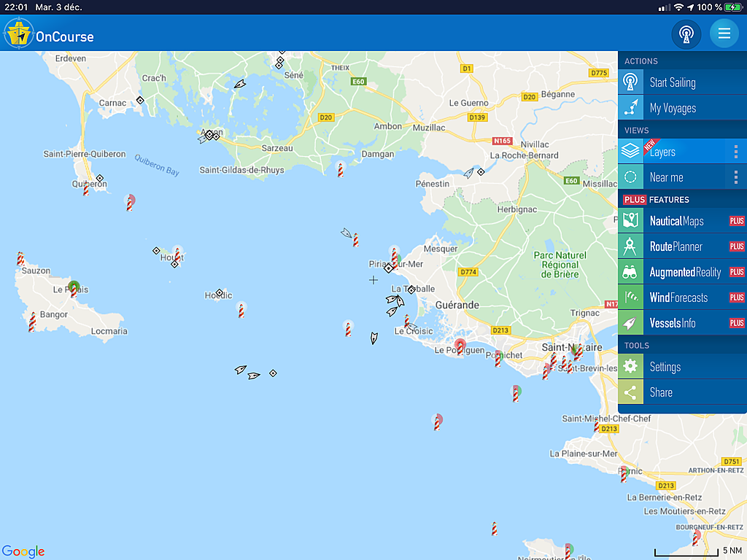Select the Layers view item
This screenshot has width=747, height=560.
682,152
